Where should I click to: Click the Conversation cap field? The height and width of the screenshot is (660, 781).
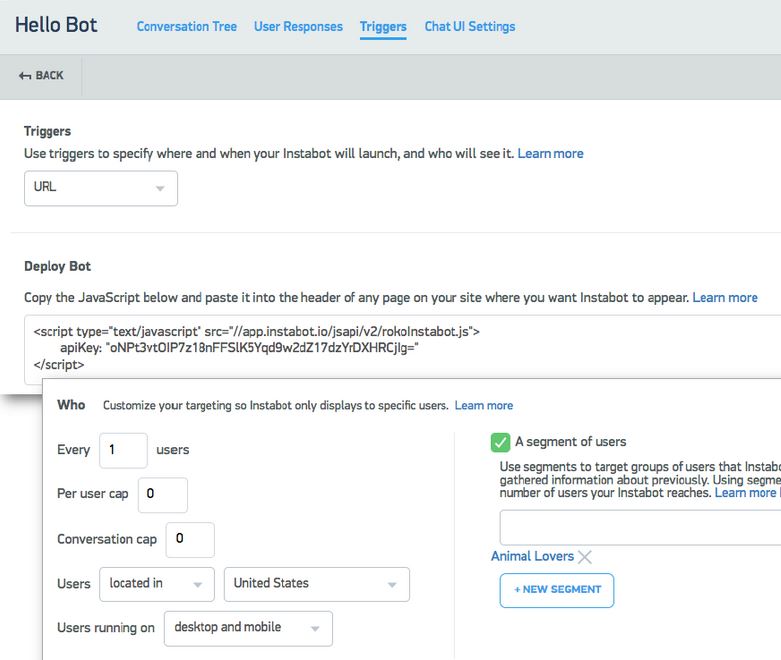pos(190,539)
